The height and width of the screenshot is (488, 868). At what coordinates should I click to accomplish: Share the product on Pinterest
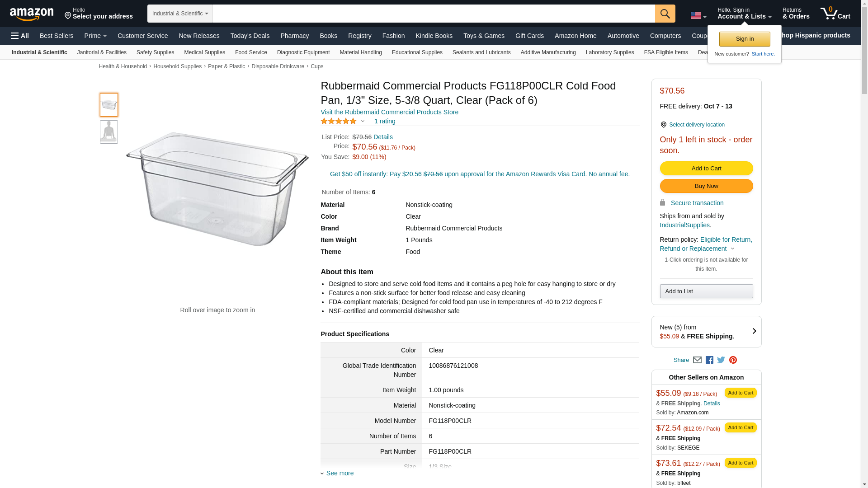tap(733, 360)
